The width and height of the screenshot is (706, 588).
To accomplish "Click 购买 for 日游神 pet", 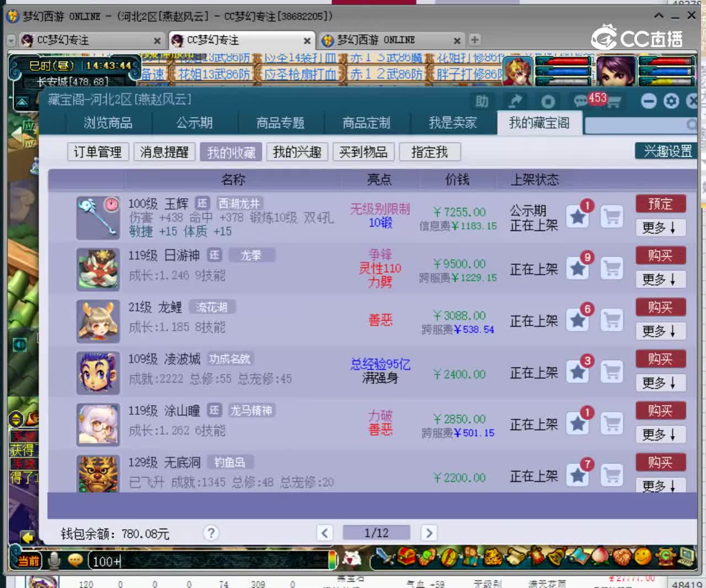I will click(x=660, y=255).
